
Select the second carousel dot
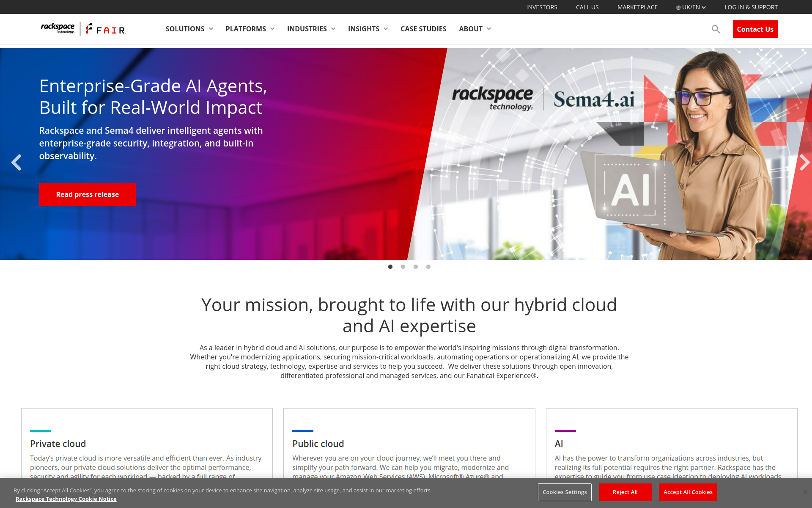pos(403,267)
